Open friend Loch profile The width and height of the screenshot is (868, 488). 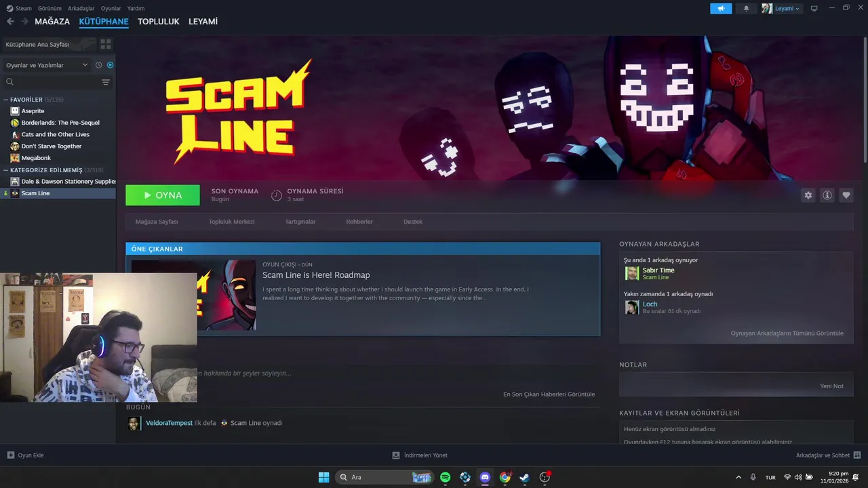pos(650,304)
